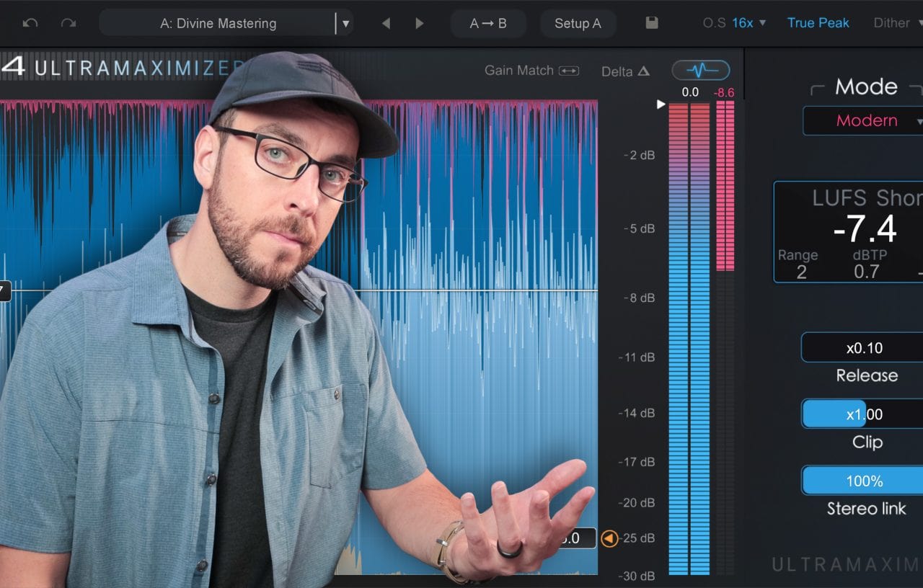This screenshot has width=923, height=588.
Task: Click the undo arrow icon
Action: coord(30,23)
